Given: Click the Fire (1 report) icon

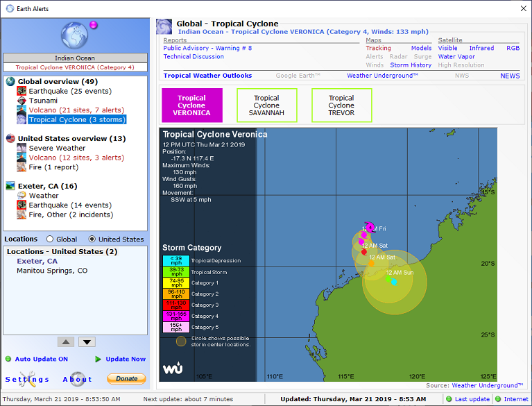Looking at the screenshot, I should 22,167.
